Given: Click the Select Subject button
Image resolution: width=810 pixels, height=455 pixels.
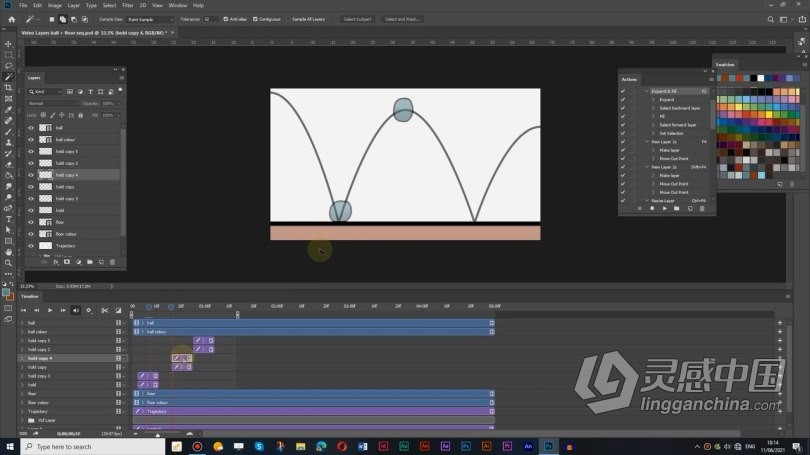Looking at the screenshot, I should pos(357,19).
